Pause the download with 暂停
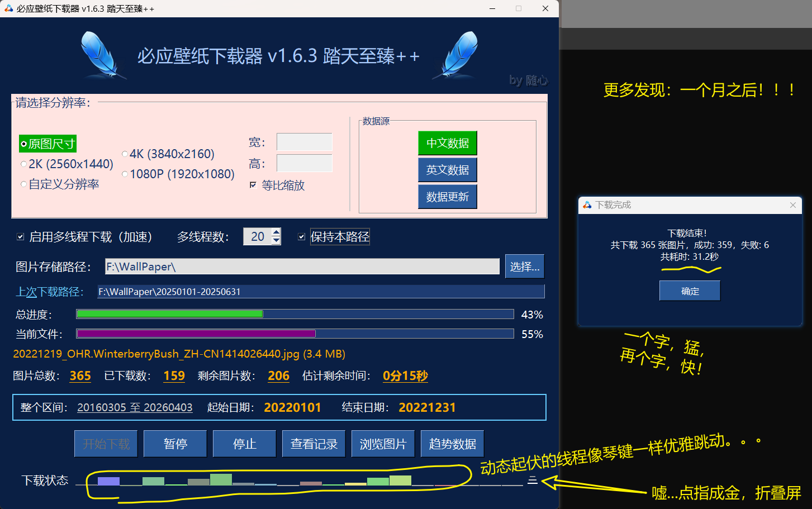 click(175, 444)
